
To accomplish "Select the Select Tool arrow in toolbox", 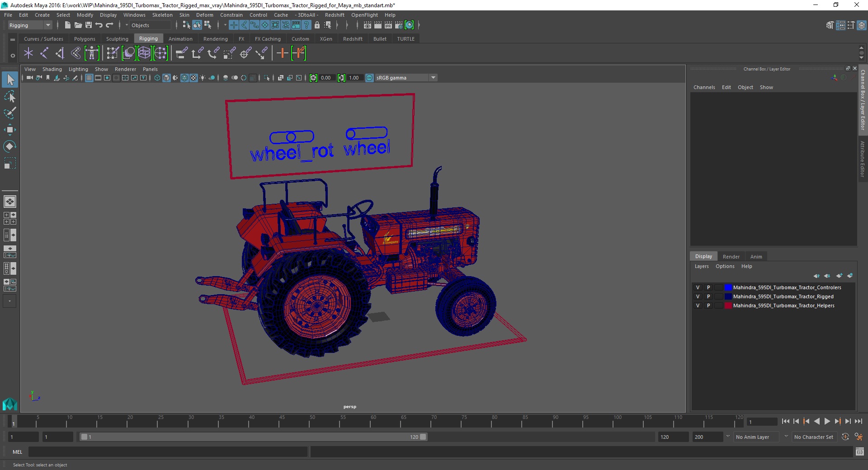I will [10, 80].
